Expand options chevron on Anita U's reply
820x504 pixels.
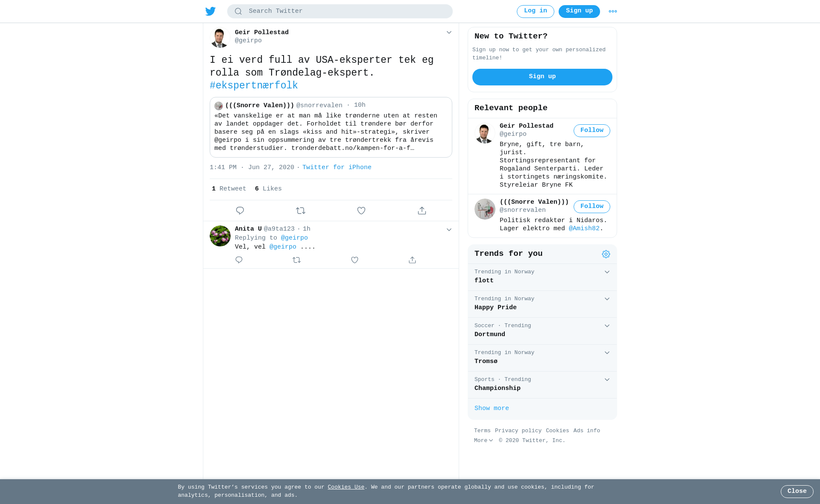(x=449, y=230)
